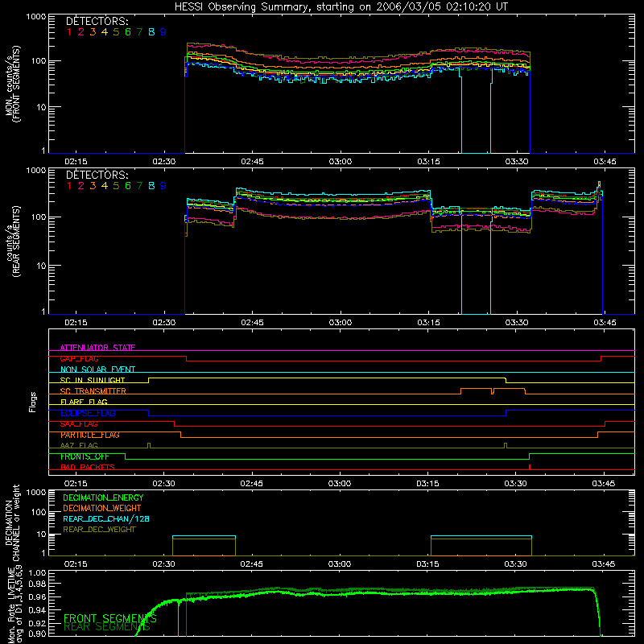Click the front segments counts/s y-axis title
Viewport: 644px width, 644px height.
click(12, 84)
